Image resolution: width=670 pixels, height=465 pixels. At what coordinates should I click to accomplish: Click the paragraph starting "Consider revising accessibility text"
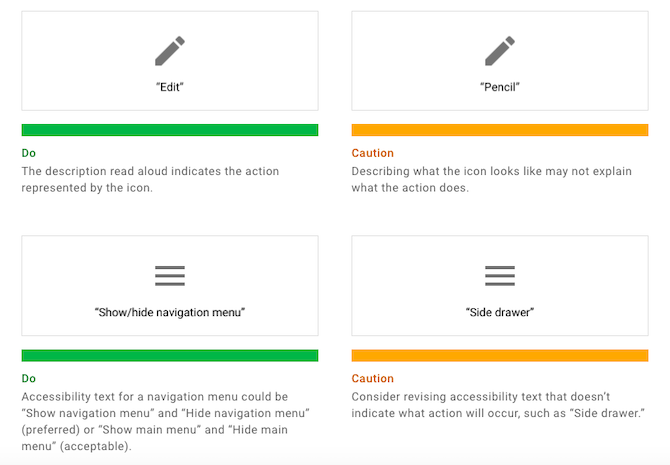tap(498, 405)
